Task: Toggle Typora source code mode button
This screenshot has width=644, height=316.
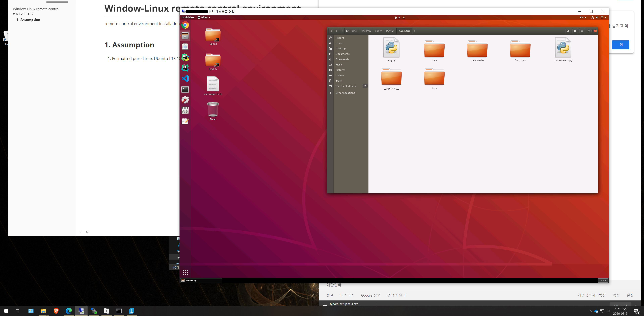Action: (x=88, y=232)
